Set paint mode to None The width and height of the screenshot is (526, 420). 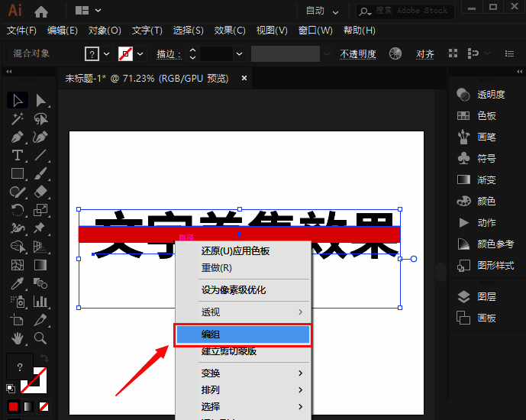[44, 406]
